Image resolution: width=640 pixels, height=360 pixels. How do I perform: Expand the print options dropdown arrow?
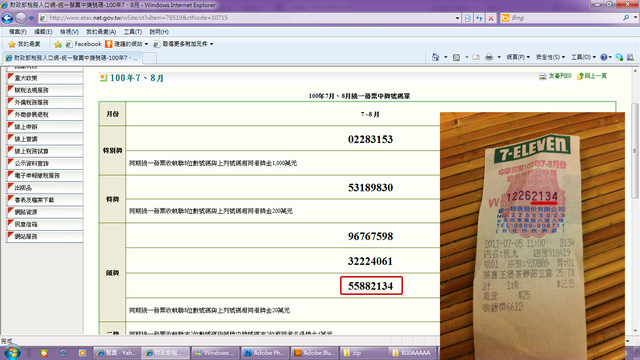[x=499, y=57]
